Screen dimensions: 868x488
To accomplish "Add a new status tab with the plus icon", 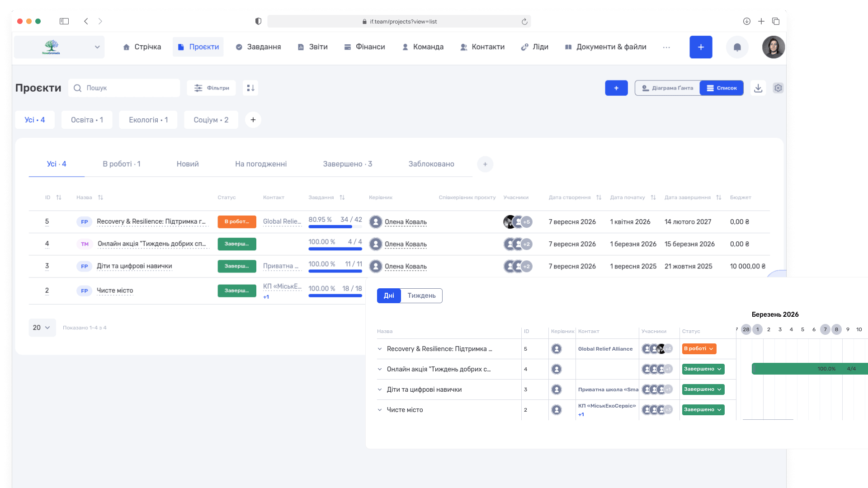I will point(485,164).
